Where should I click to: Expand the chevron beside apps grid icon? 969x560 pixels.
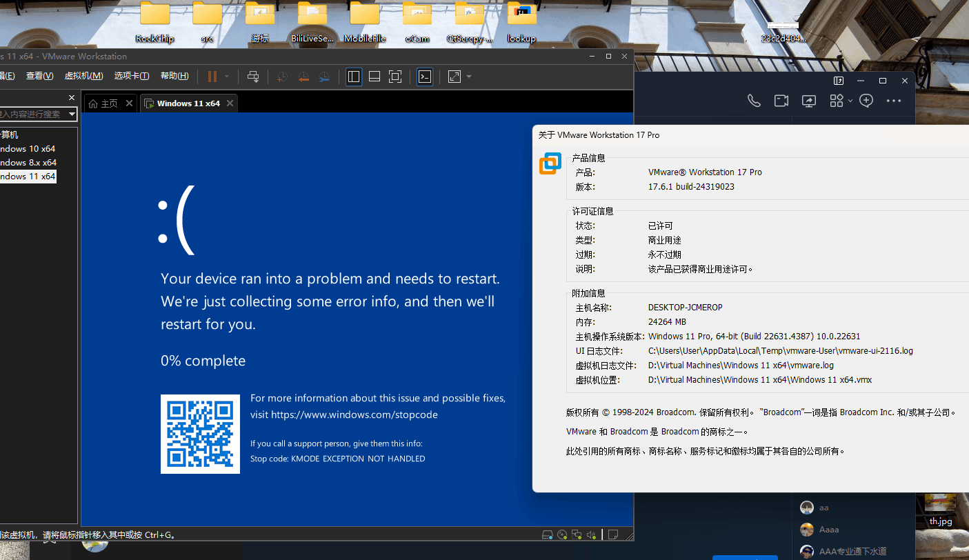850,101
